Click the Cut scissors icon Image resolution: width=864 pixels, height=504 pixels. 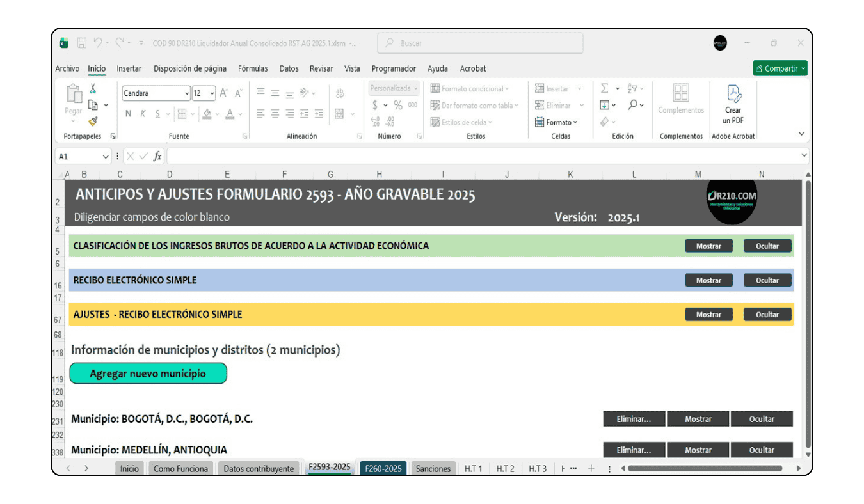(93, 89)
